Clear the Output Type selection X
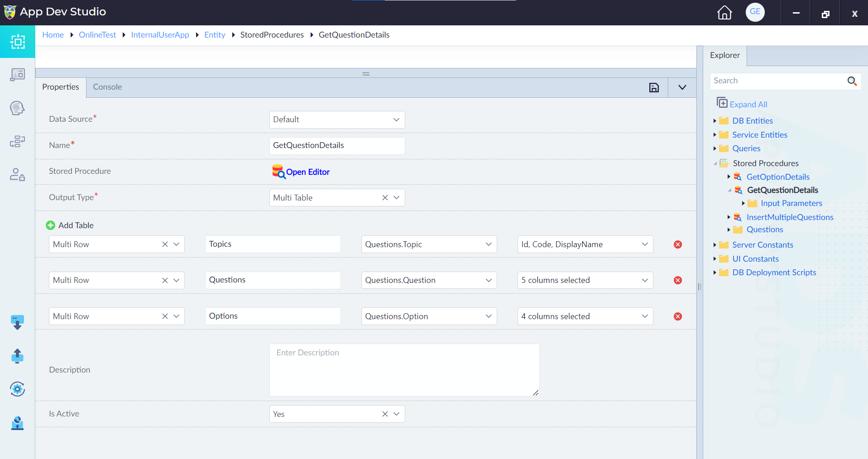The image size is (868, 459). (385, 198)
